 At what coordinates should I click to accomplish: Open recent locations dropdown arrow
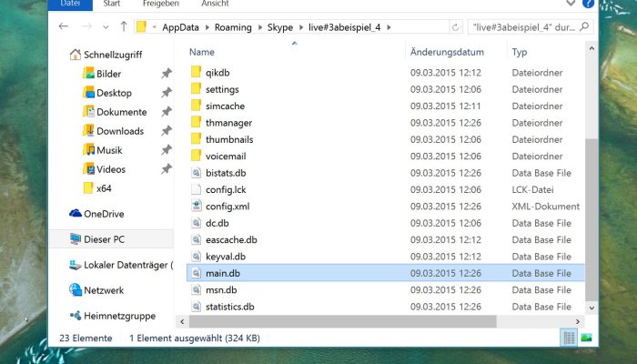tap(106, 27)
